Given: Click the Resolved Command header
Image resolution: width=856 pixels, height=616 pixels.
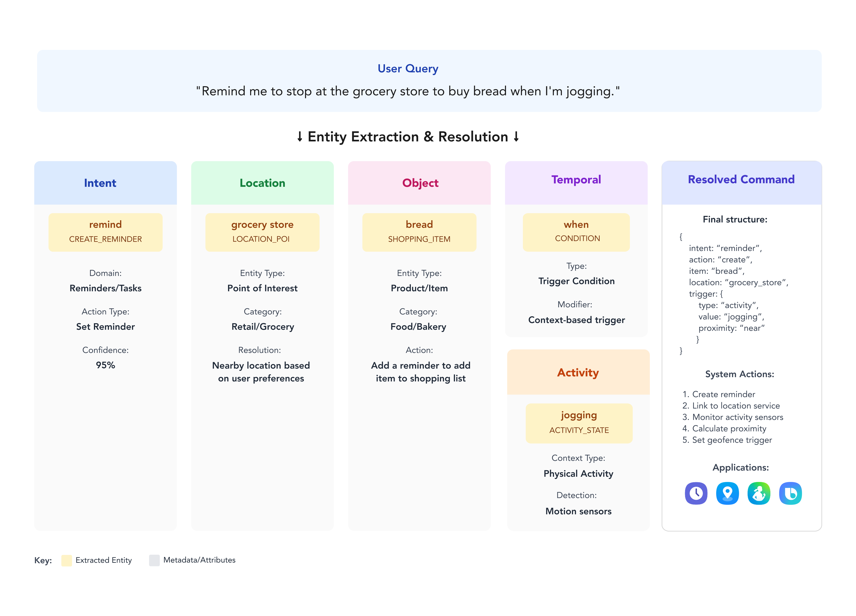Looking at the screenshot, I should (x=741, y=180).
